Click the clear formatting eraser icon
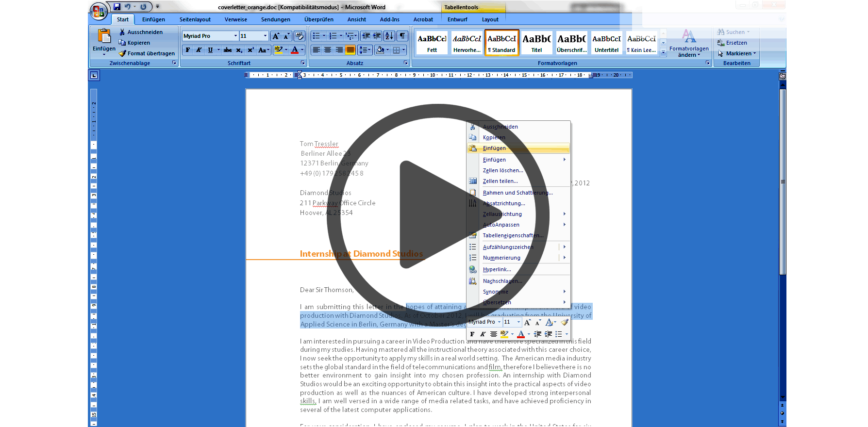Screen dimensions: 868x427 coord(299,36)
